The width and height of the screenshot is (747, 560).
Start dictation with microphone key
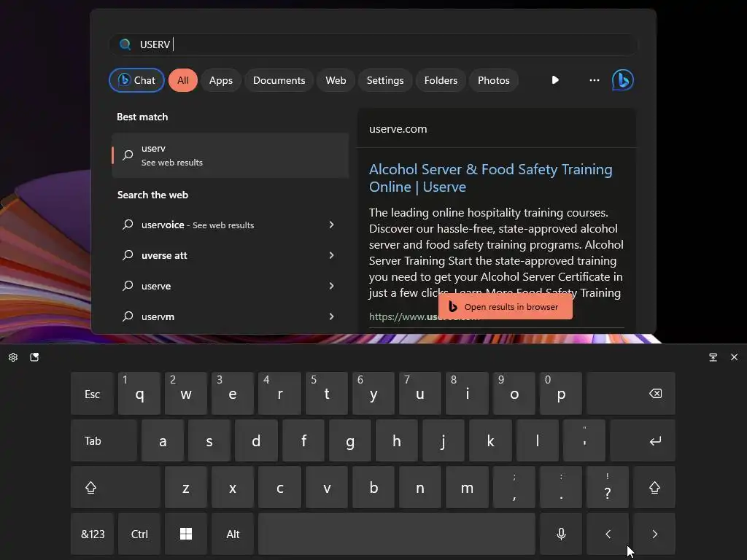pyautogui.click(x=561, y=534)
